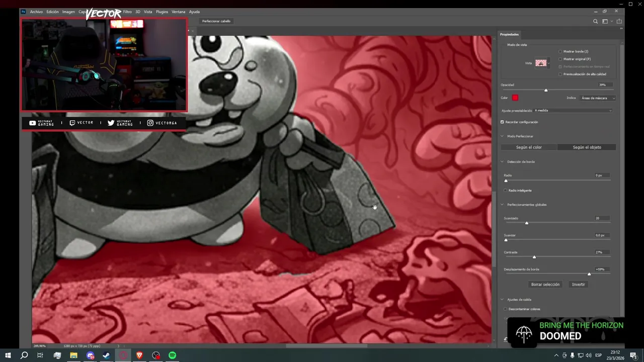Click the YouTube icon in the stream overlay
Viewport: 644px width, 362px height.
32,123
